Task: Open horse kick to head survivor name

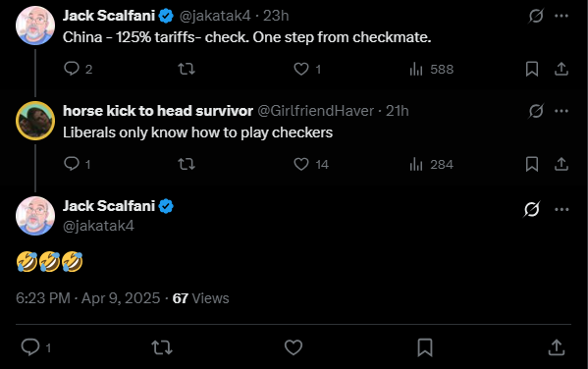Action: tap(158, 111)
